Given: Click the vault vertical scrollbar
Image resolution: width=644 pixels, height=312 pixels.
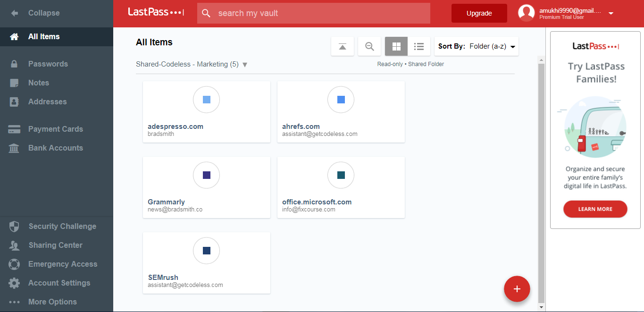Looking at the screenshot, I should point(542,183).
